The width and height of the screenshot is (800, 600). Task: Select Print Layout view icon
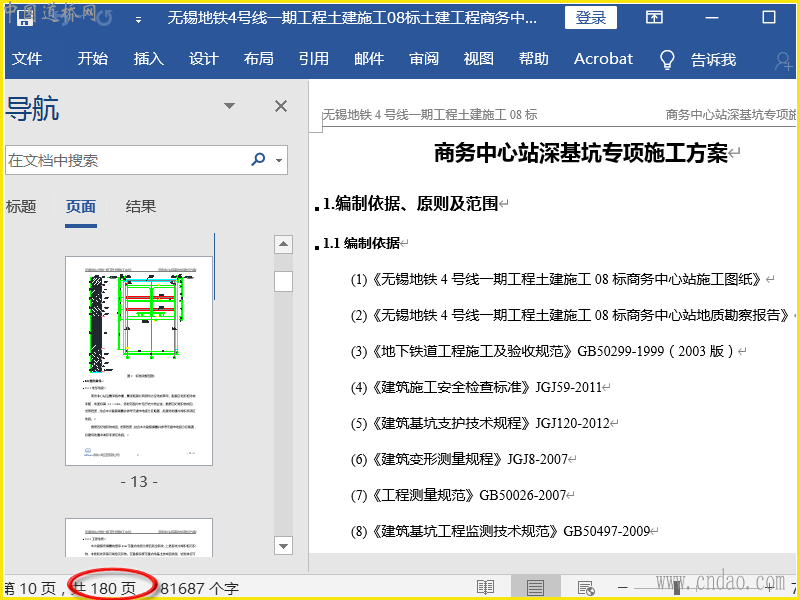535,588
